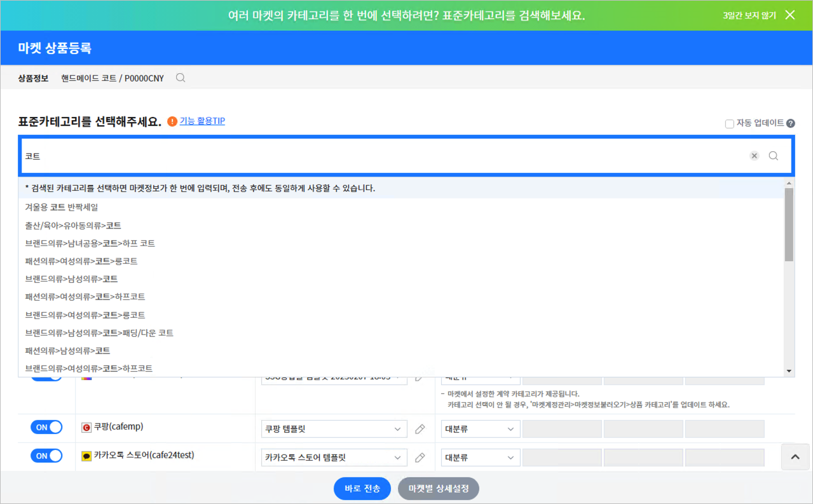Expand the 대분류 dropdown in the 쿠팡 row
The image size is (813, 504).
point(480,428)
